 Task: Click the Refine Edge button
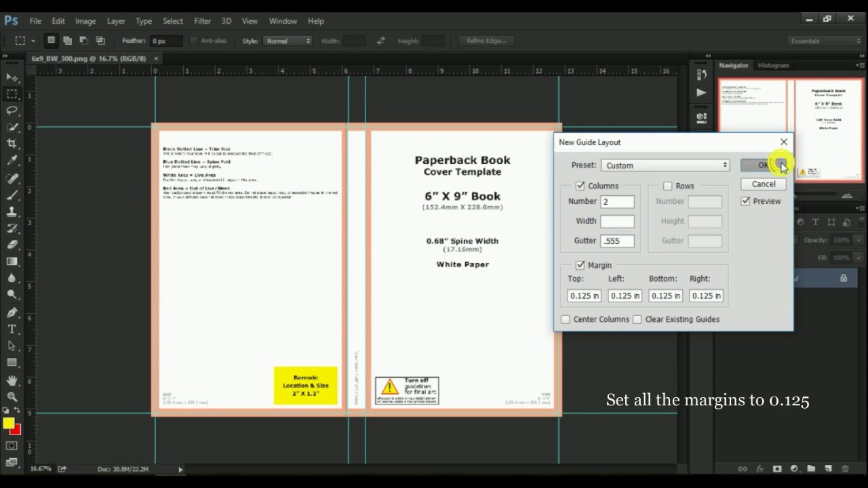[x=487, y=41]
